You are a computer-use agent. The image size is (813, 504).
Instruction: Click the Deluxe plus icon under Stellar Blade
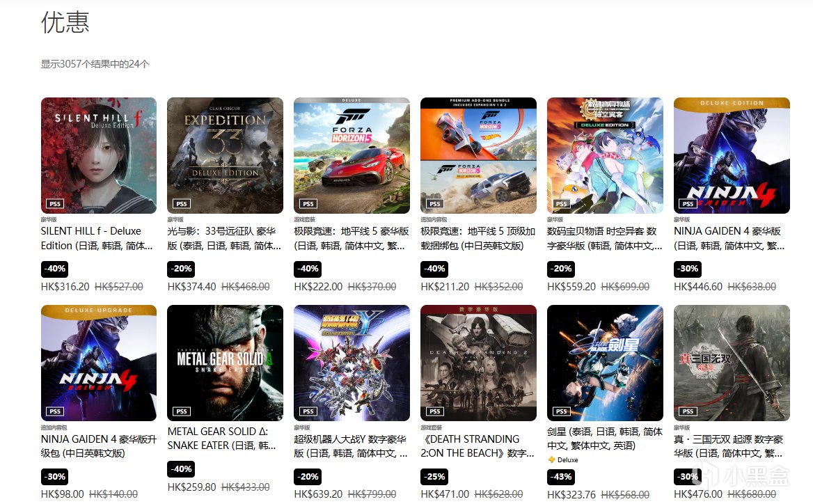click(x=551, y=459)
